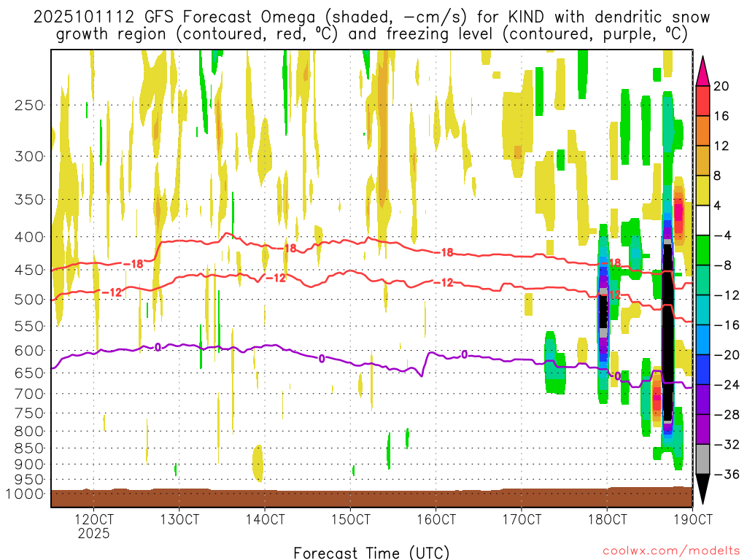Select the 19OCT time axis label
The width and height of the screenshot is (747, 560).
(x=692, y=519)
